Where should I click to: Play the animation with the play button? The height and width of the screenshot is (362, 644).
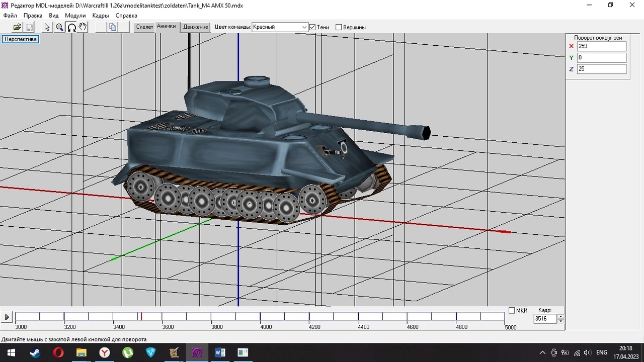click(7, 317)
